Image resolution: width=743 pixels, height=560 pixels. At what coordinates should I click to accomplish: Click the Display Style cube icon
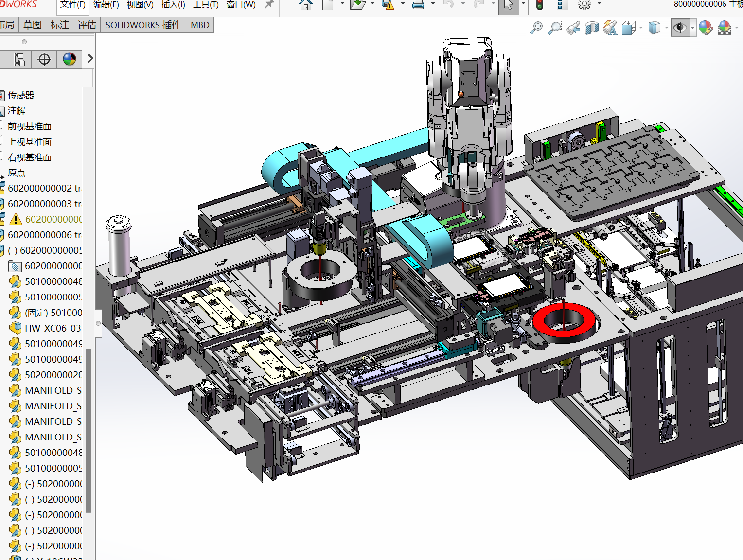pyautogui.click(x=655, y=28)
